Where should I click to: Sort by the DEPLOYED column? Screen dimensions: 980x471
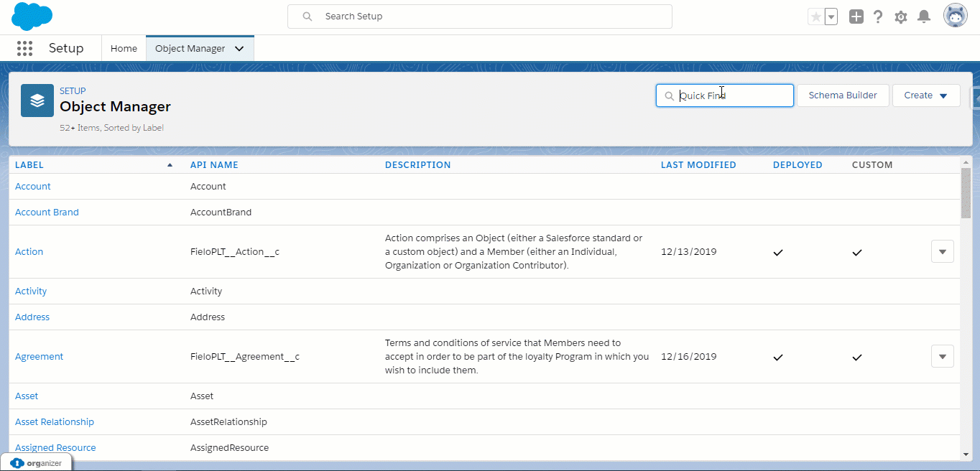click(798, 164)
